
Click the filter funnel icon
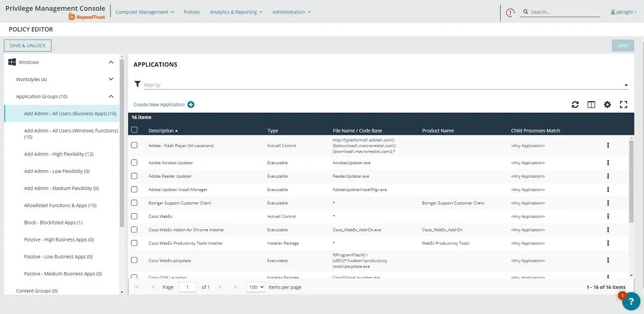click(137, 84)
